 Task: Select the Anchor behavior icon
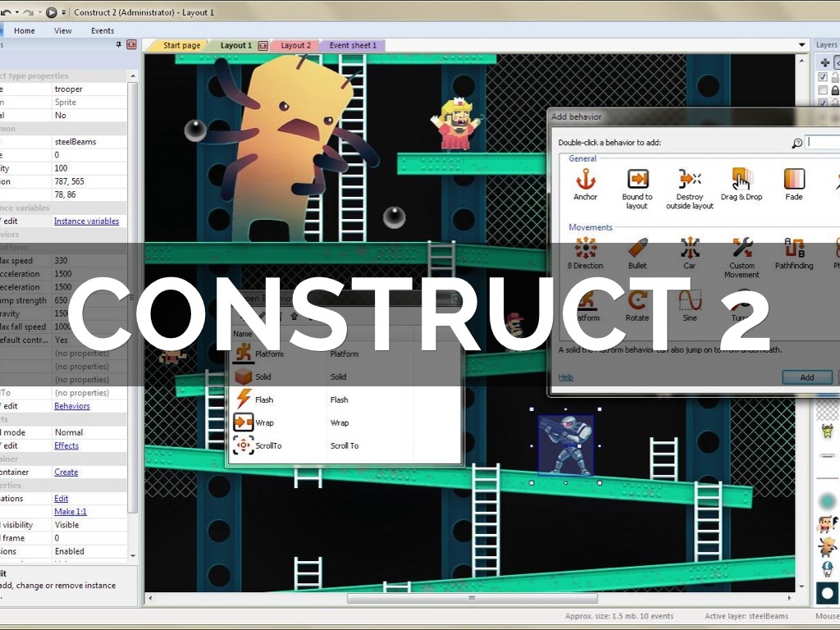tap(586, 180)
